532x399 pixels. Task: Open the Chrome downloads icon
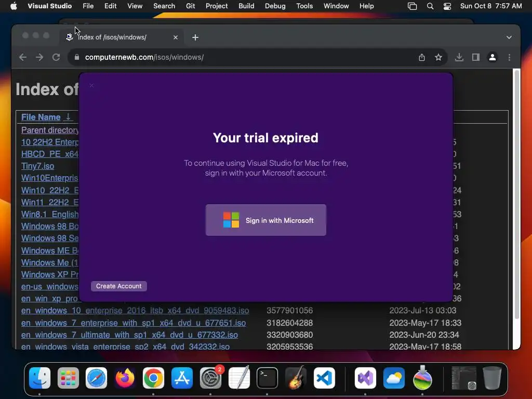459,57
